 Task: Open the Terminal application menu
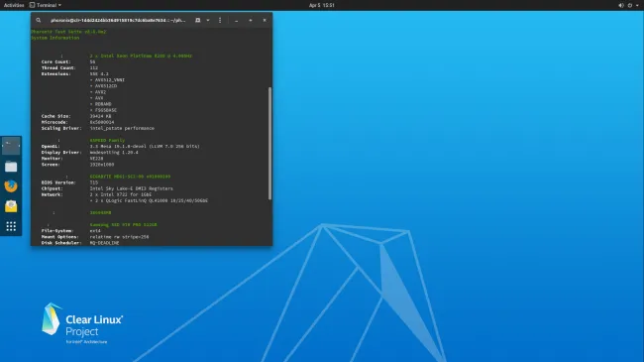(x=46, y=5)
